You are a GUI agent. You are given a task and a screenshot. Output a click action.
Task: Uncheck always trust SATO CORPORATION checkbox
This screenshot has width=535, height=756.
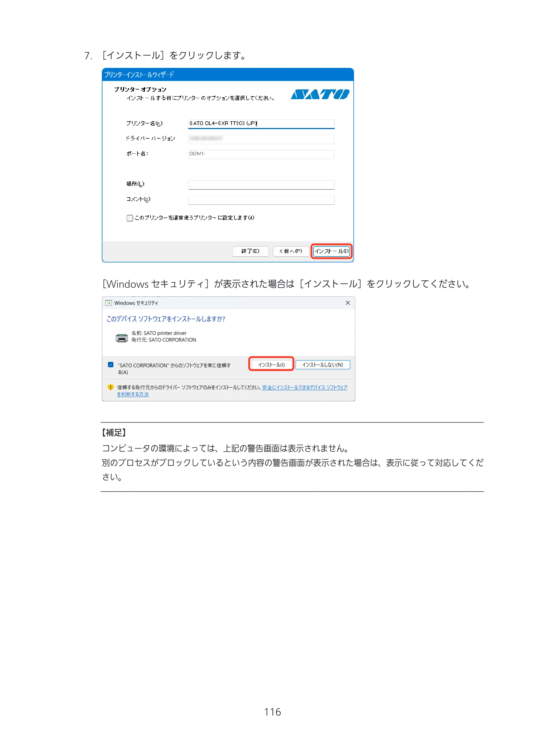pos(111,365)
